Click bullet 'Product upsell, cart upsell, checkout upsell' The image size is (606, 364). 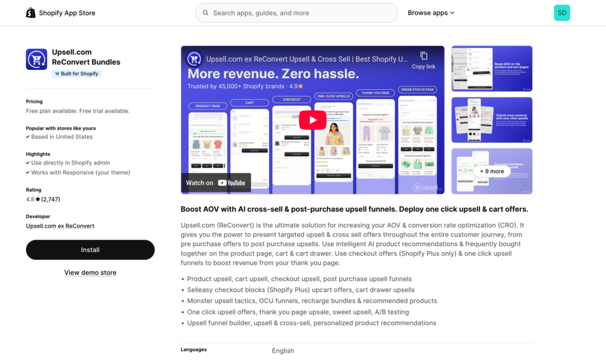click(299, 279)
